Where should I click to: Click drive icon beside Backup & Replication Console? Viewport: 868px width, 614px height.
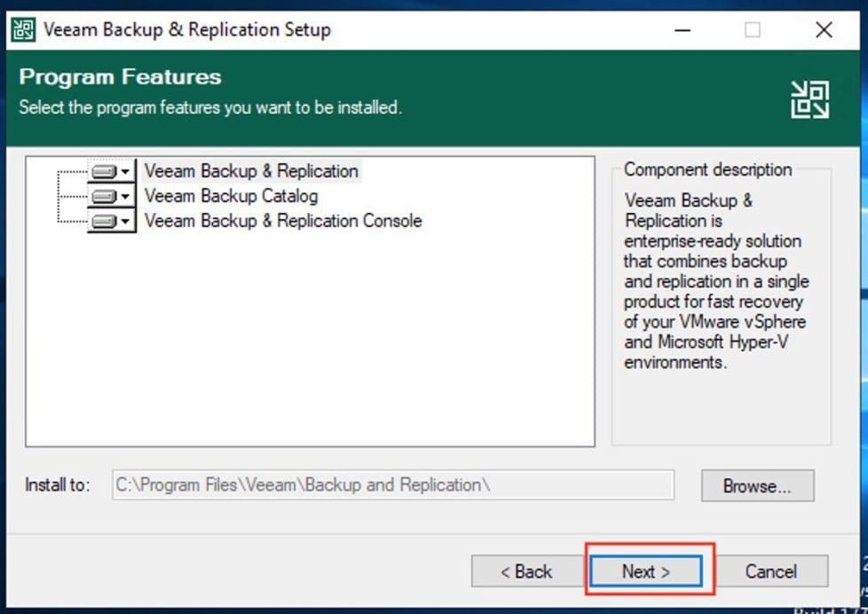point(104,221)
